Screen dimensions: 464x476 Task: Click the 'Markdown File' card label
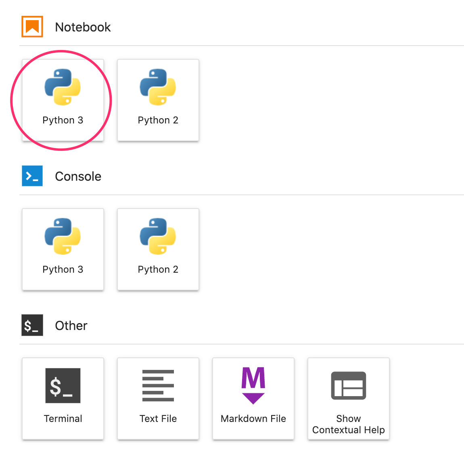click(x=253, y=419)
